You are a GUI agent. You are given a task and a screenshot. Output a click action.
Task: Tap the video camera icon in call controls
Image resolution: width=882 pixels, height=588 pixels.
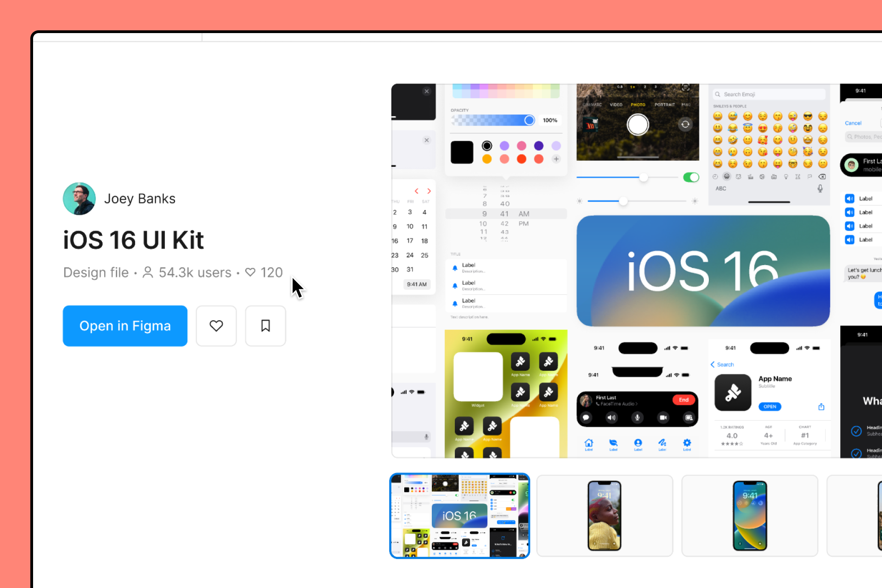point(663,418)
